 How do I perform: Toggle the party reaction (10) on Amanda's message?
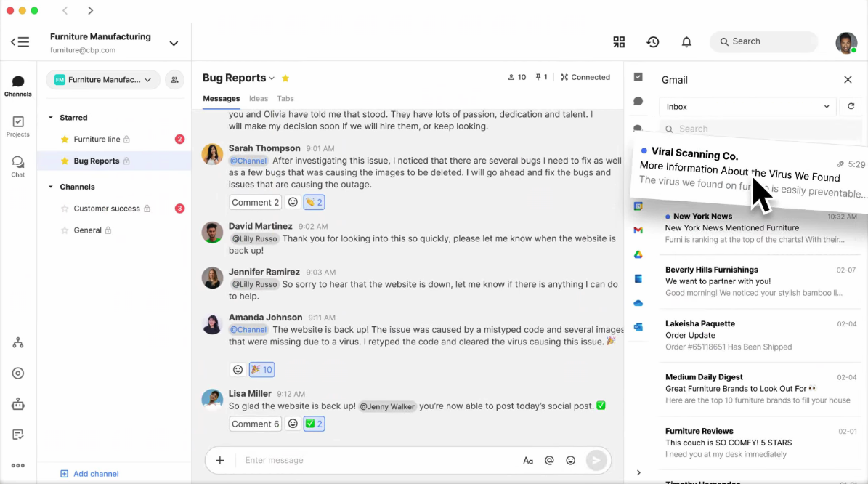[261, 369]
